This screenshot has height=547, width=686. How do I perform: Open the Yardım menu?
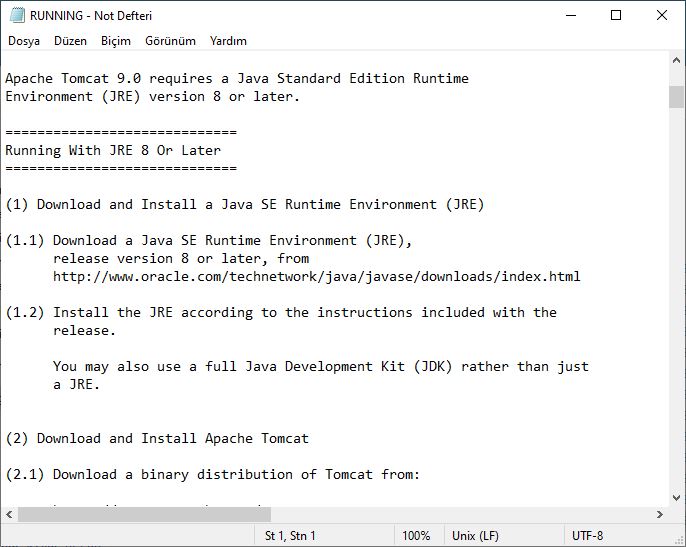(228, 41)
